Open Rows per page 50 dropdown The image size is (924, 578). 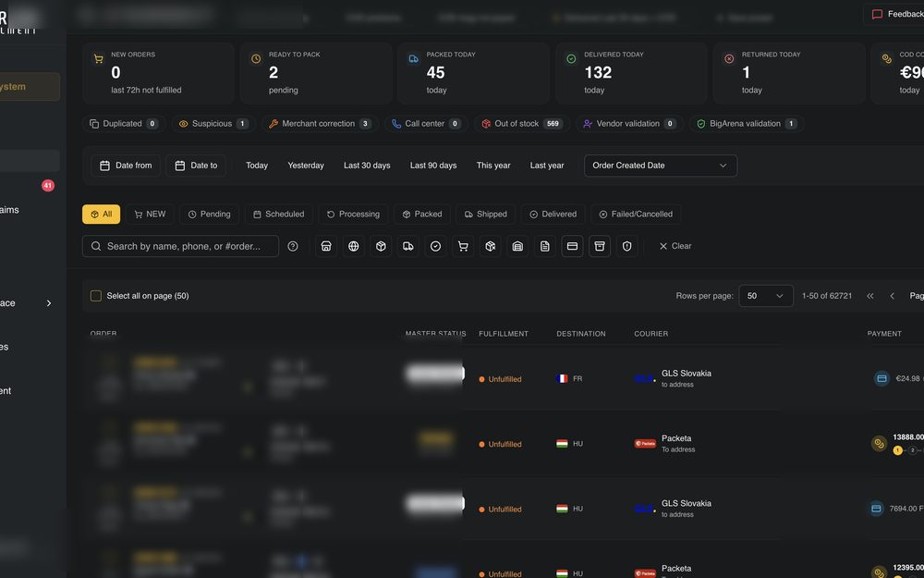pos(766,296)
